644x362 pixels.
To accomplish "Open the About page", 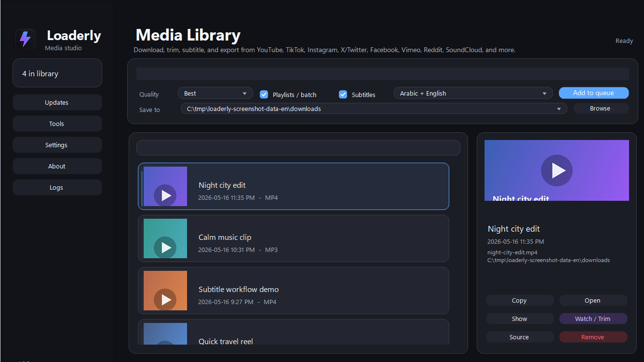I will coord(57,166).
